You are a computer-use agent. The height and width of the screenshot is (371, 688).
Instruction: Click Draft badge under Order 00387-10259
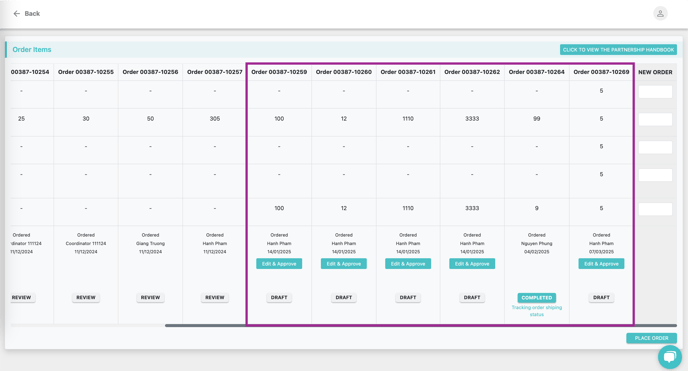click(279, 297)
